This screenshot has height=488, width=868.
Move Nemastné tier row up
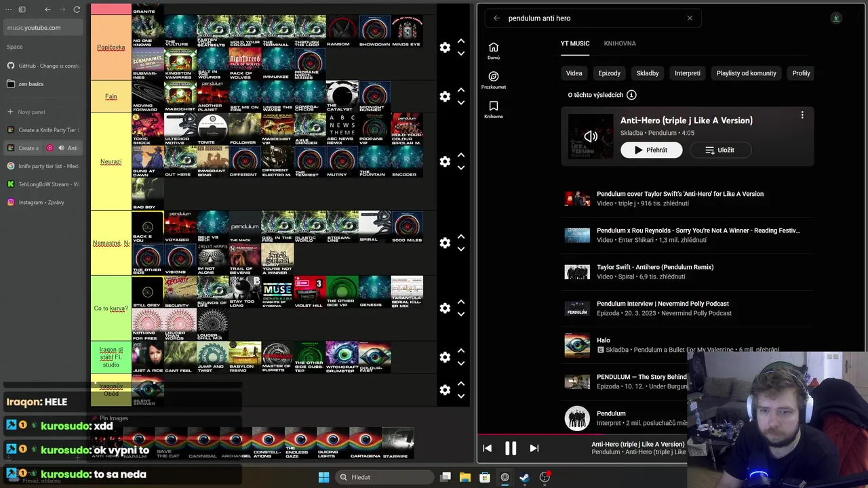click(461, 237)
